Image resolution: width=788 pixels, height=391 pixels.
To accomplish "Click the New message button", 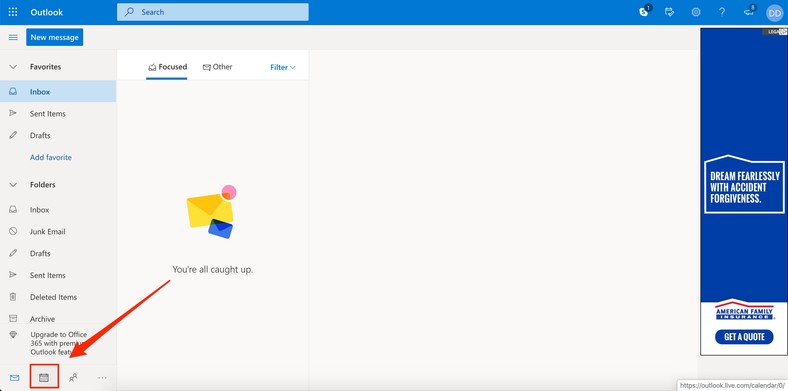I will click(x=55, y=37).
